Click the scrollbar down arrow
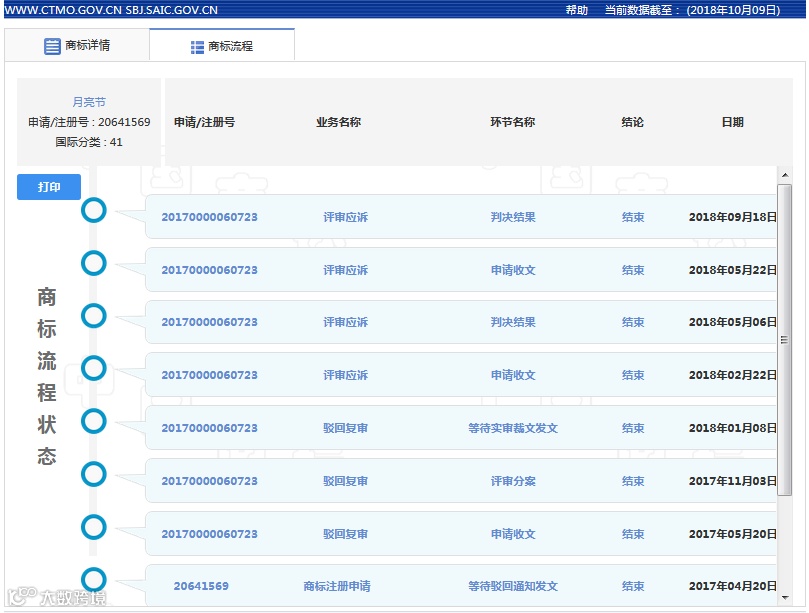 click(x=785, y=598)
